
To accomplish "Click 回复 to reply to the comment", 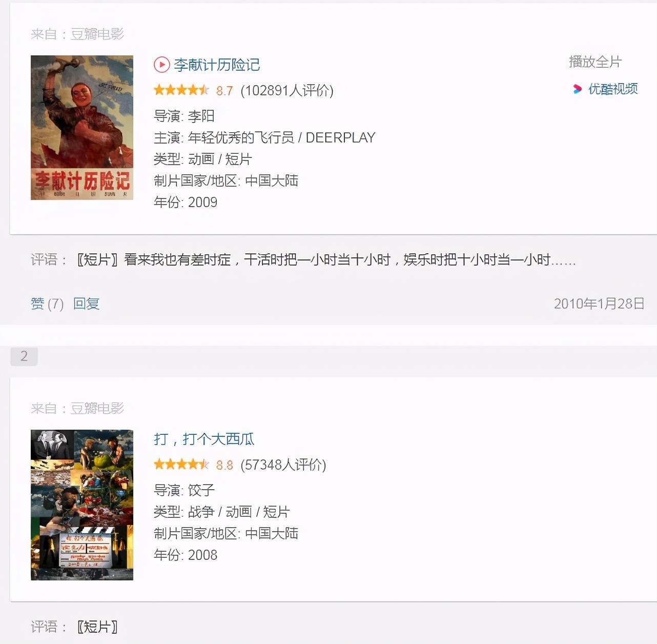I will click(x=86, y=304).
